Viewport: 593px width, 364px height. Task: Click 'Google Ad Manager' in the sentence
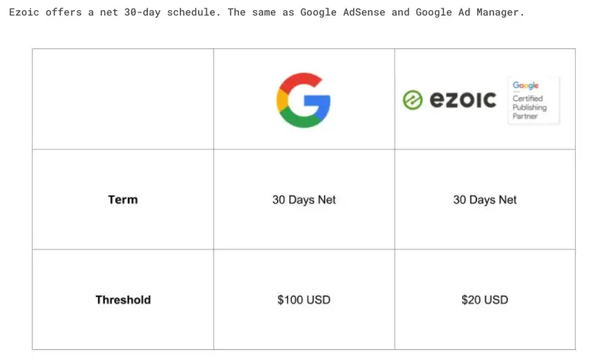(467, 12)
